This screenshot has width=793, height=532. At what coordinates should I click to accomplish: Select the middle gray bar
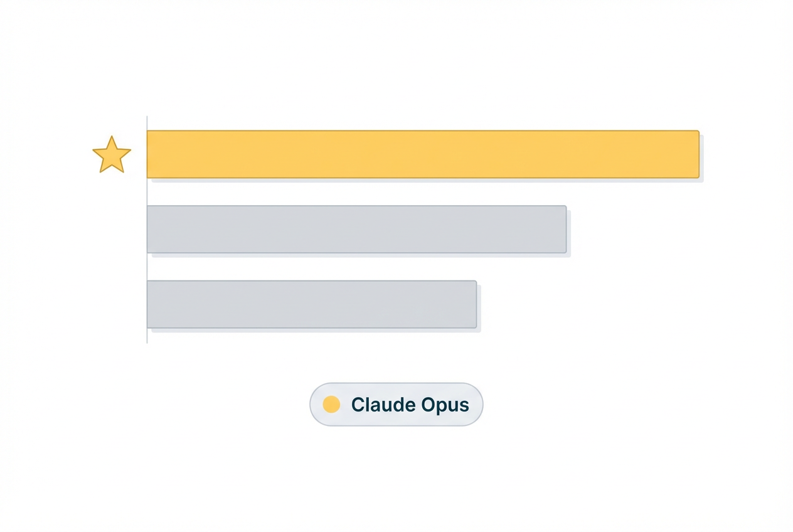tap(356, 229)
